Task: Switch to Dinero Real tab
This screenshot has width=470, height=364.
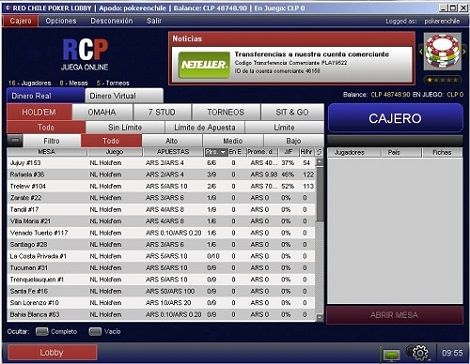Action: coord(45,96)
